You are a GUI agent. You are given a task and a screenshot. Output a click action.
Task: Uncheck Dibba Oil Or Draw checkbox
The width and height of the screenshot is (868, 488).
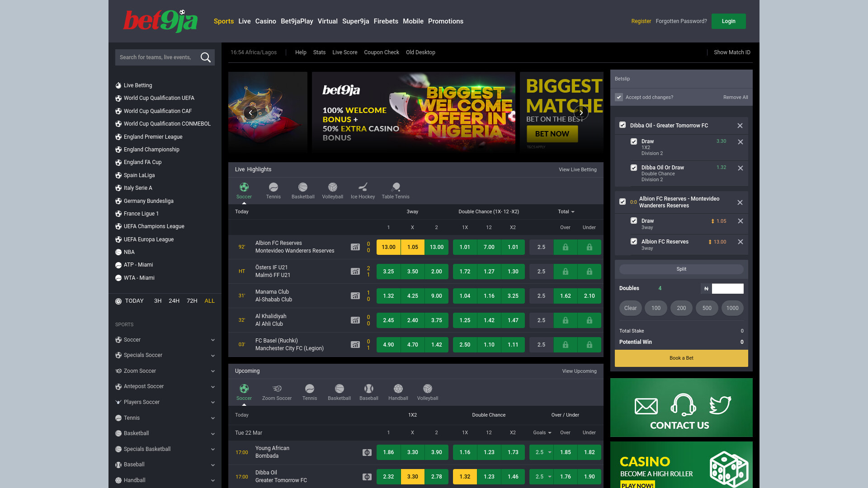click(634, 168)
